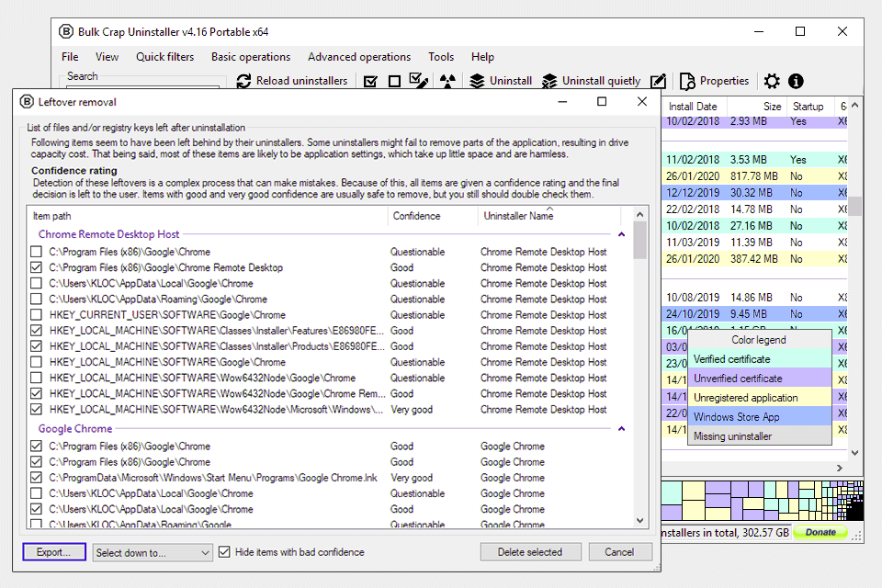
Task: Click the Bulk Crap Uninstaller title logo
Action: pos(66,31)
